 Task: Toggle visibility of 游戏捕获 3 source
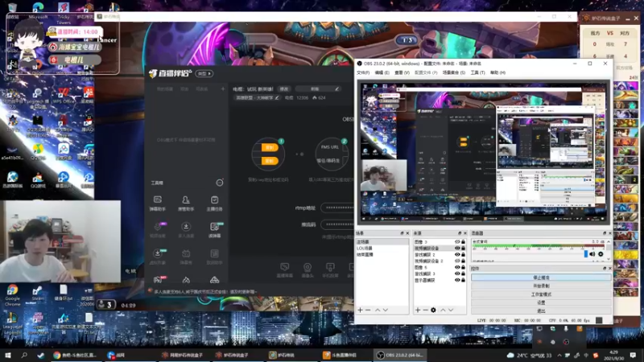[x=457, y=274]
